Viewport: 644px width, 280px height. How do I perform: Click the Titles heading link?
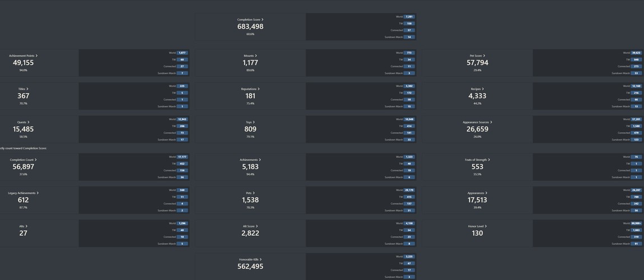click(x=24, y=88)
